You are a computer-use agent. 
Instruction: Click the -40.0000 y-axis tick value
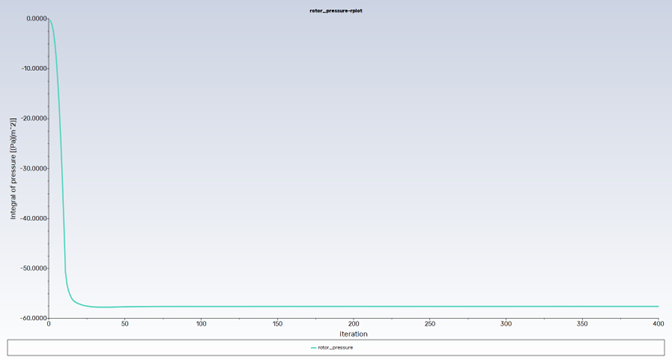(34, 219)
